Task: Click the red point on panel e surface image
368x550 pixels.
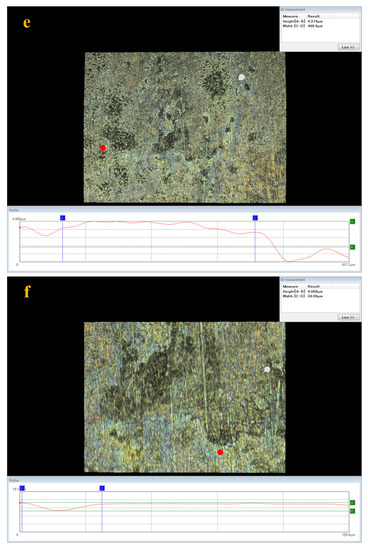Action: pos(103,148)
